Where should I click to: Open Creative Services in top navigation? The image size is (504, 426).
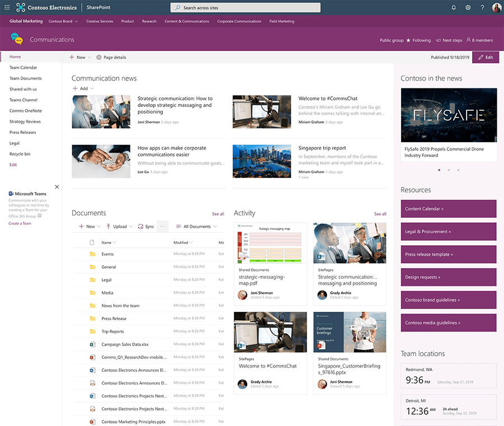(100, 21)
